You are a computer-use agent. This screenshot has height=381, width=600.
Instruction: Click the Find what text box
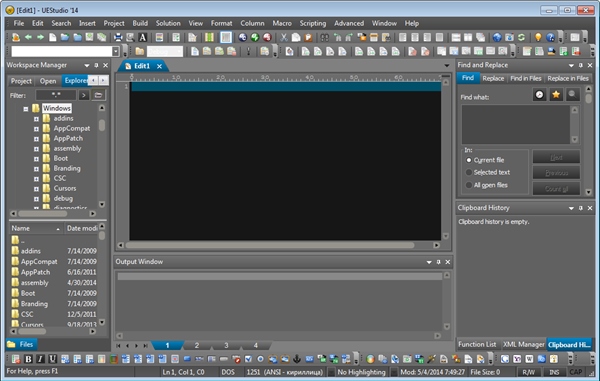(516, 125)
